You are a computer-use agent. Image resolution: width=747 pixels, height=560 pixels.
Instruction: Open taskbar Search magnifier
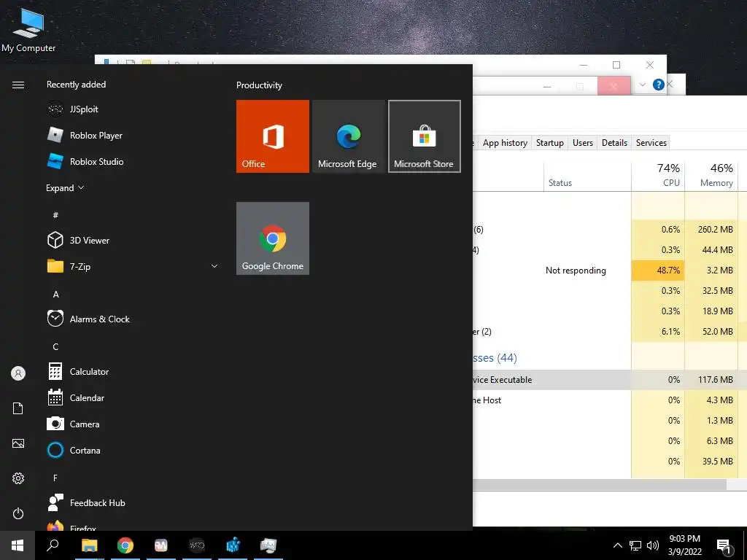click(x=53, y=545)
